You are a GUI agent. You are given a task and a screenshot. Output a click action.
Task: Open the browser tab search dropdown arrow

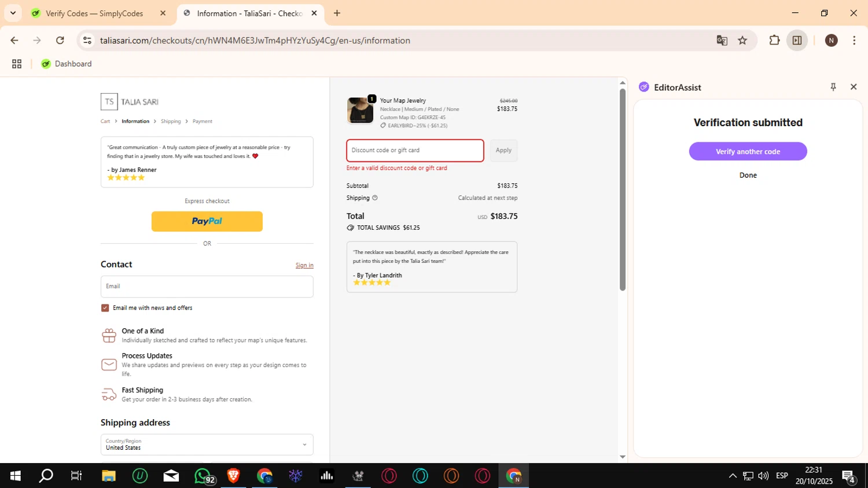tap(13, 13)
